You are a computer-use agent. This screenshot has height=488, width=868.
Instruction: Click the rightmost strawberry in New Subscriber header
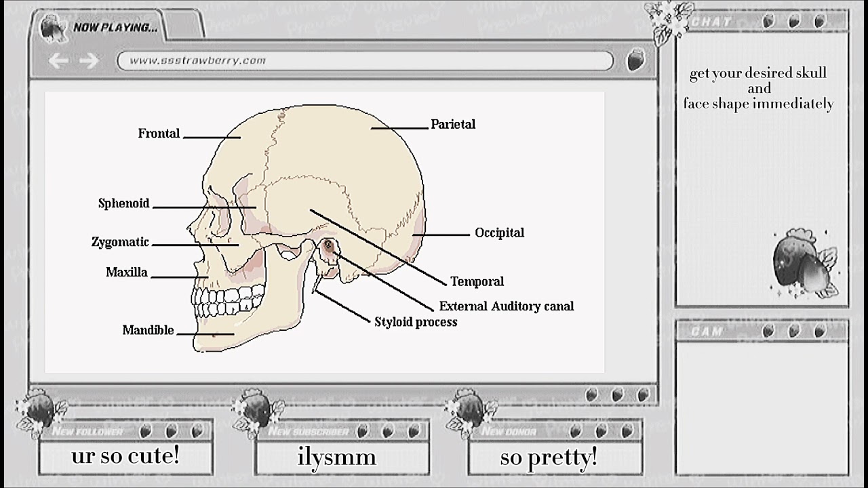412,431
